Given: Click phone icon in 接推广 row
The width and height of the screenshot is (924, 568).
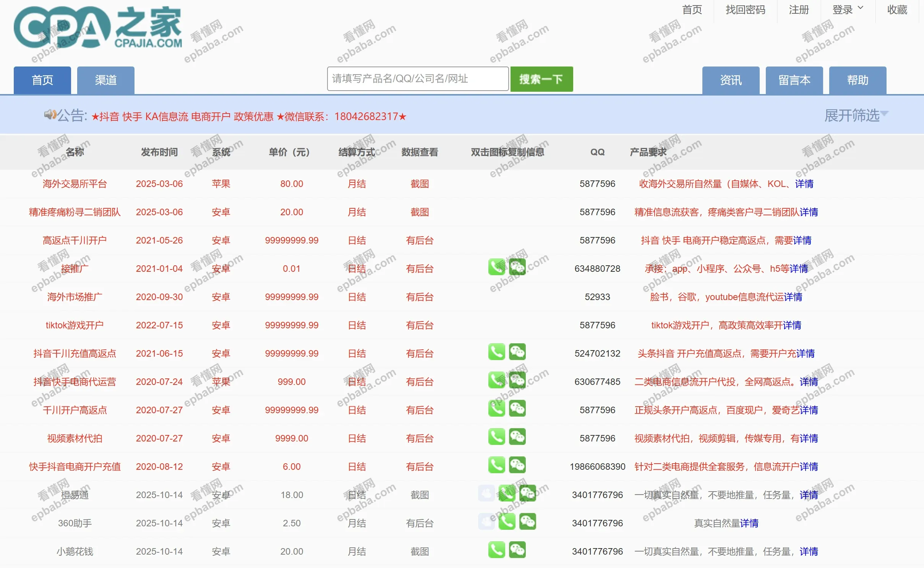Looking at the screenshot, I should 496,267.
